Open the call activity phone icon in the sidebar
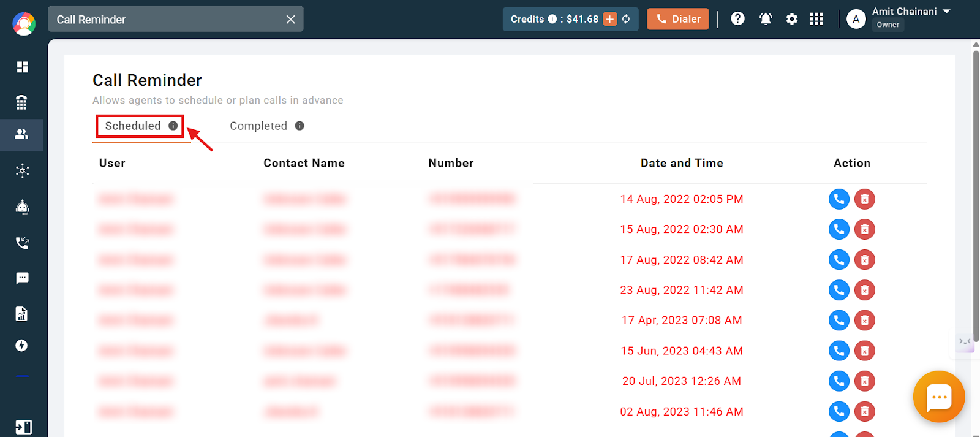 click(x=22, y=243)
